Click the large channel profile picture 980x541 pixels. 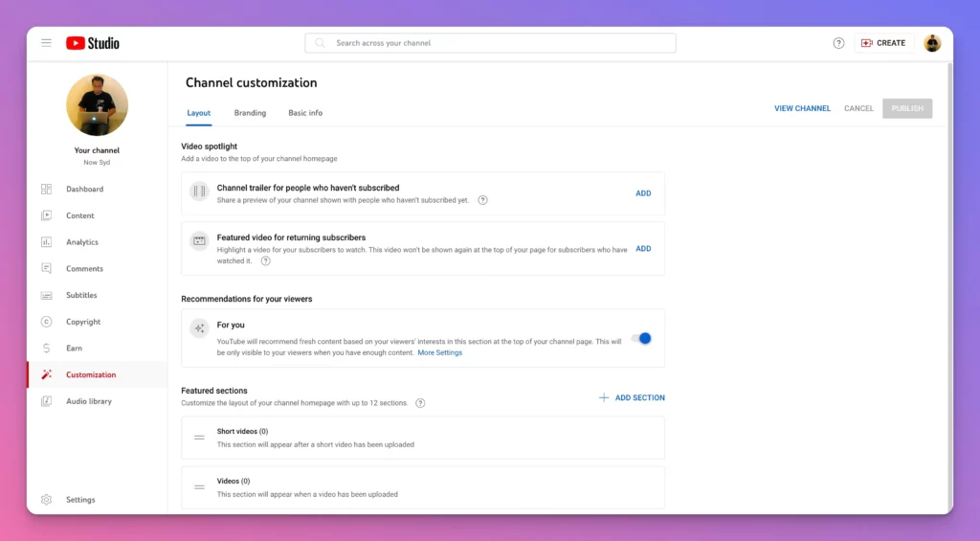[97, 105]
